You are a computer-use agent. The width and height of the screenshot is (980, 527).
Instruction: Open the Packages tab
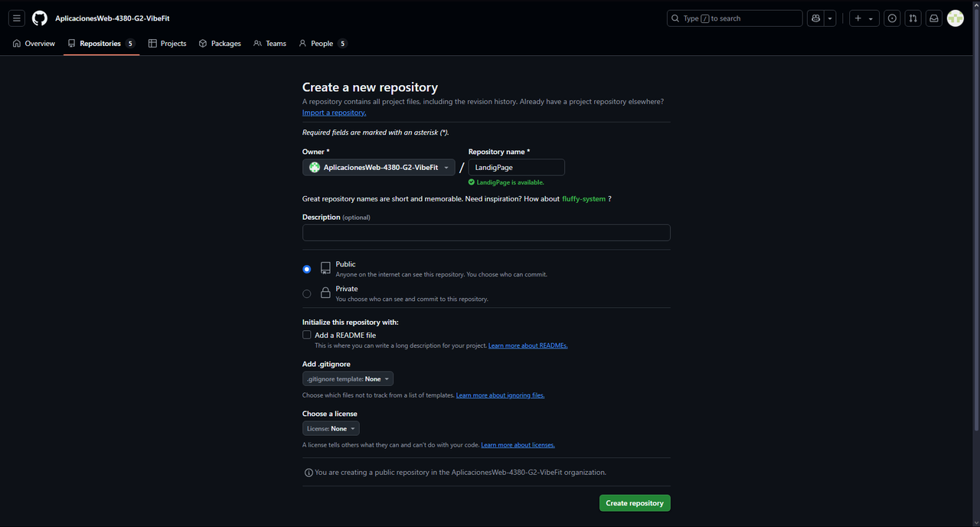pos(220,44)
